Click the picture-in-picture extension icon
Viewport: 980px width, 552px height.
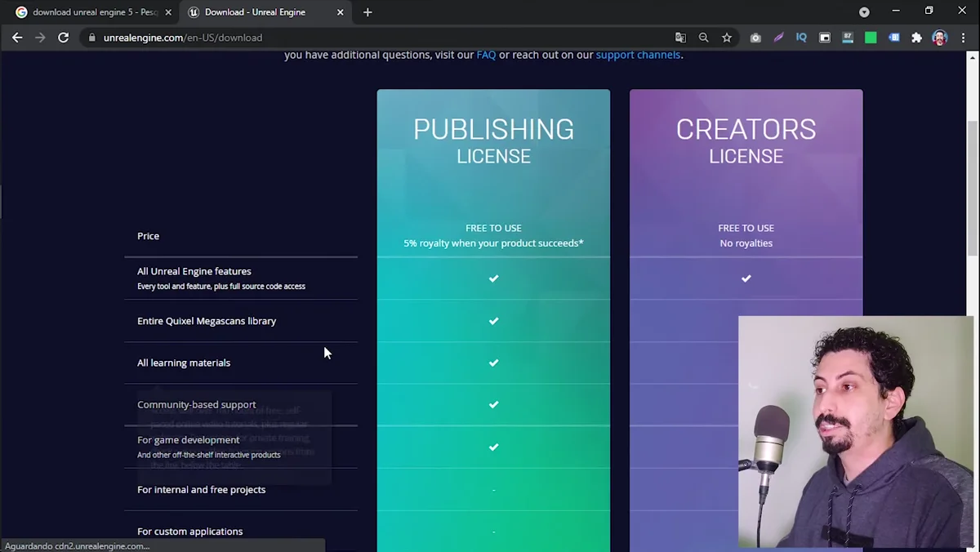pos(825,38)
